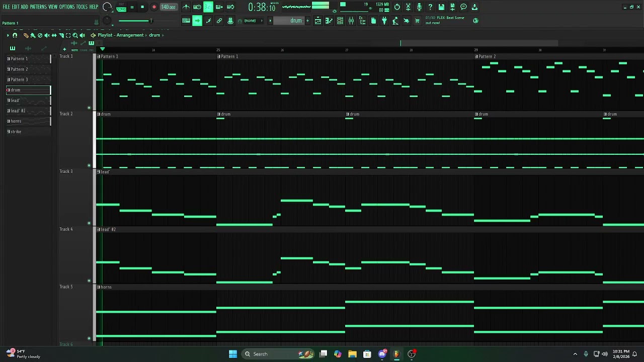This screenshot has height=362, width=644.
Task: Open playlist options menu arrow
Action: point(8,35)
